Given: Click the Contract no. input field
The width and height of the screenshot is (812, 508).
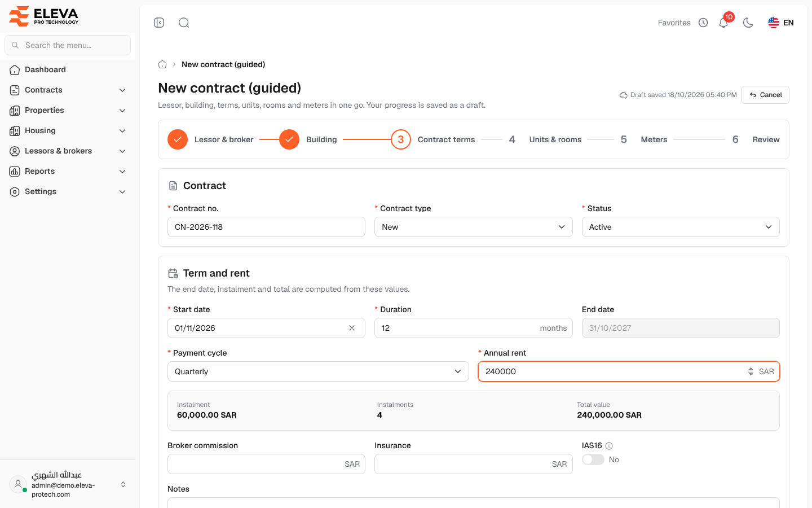Looking at the screenshot, I should (266, 227).
